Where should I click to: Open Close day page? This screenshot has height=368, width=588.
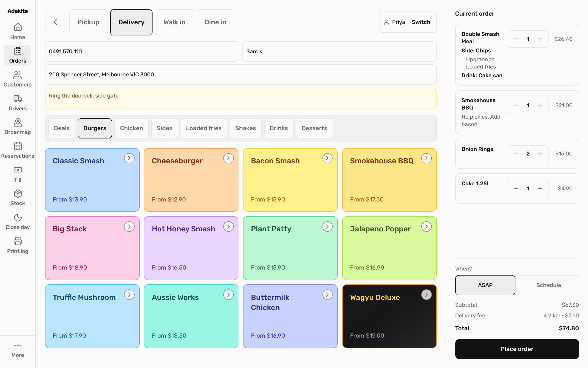pos(17,222)
